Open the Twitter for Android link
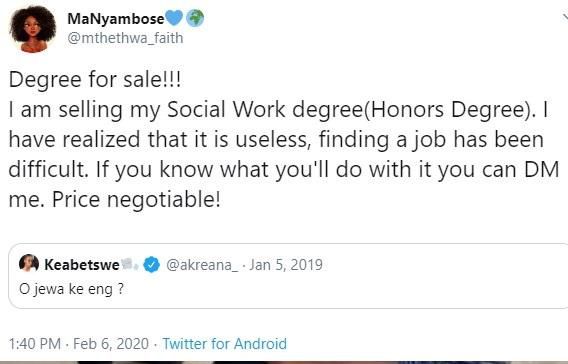The image size is (568, 364). [x=225, y=344]
